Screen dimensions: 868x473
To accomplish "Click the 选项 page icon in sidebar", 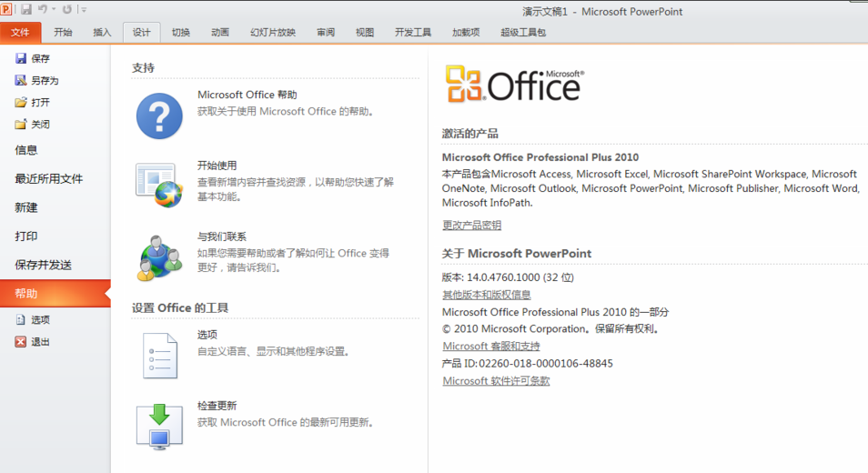I will click(21, 320).
